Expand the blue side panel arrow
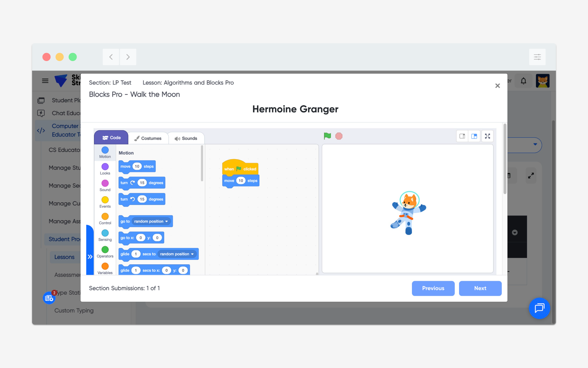 click(x=90, y=256)
